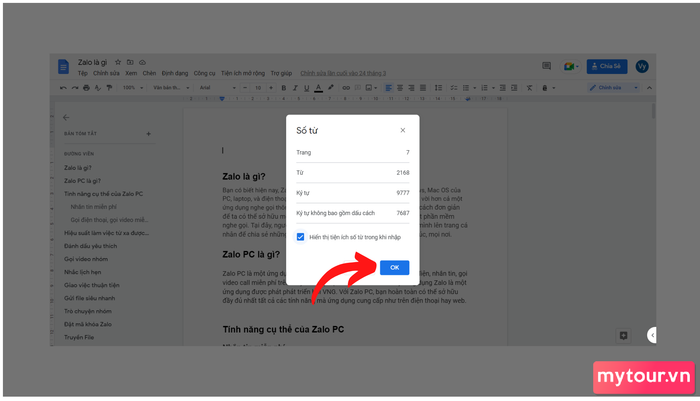Check the cloud save status icon

click(142, 62)
